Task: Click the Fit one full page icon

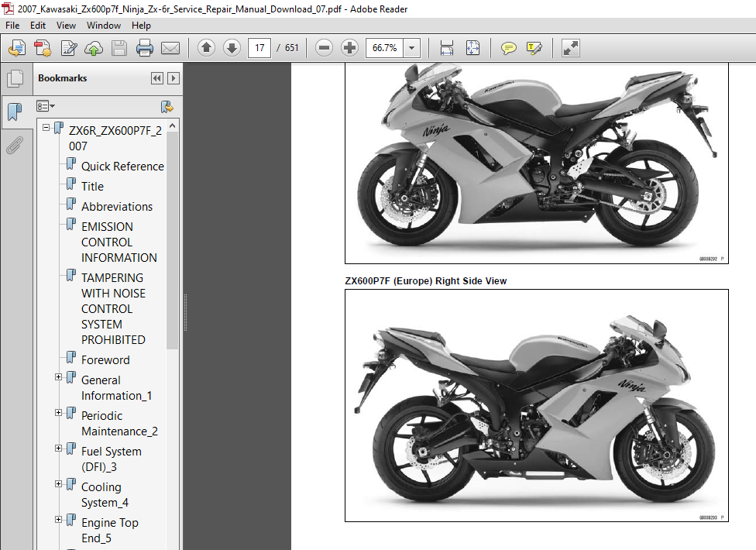Action: [472, 48]
